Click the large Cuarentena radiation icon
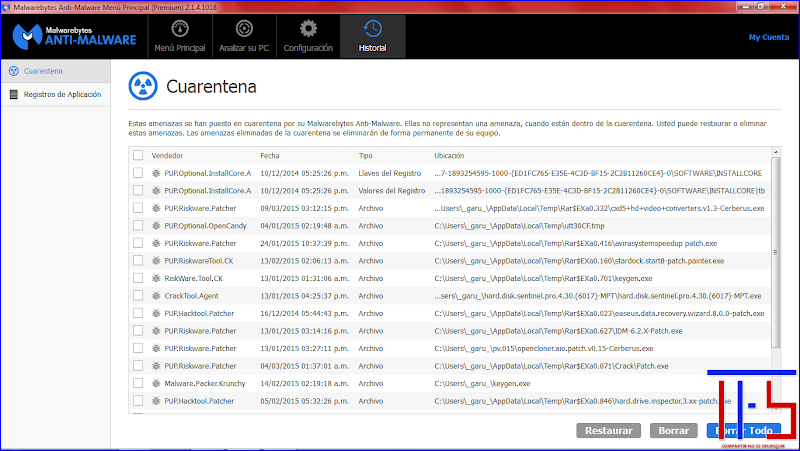This screenshot has width=800, height=451. pyautogui.click(x=143, y=86)
